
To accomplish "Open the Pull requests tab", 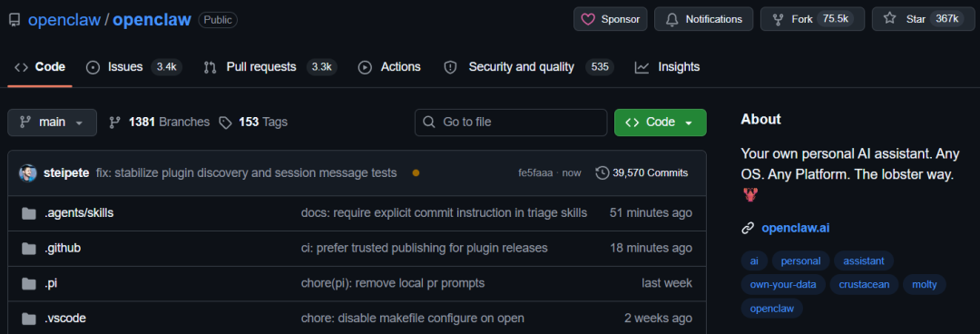I will coord(270,67).
